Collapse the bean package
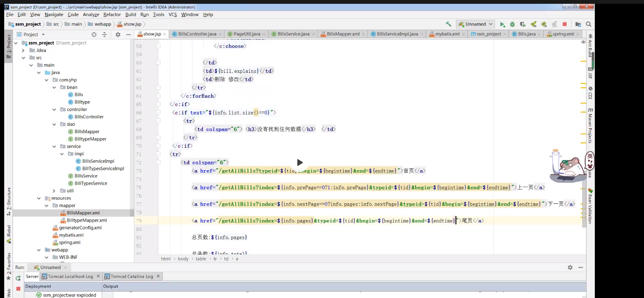This screenshot has width=644, height=298. coord(54,87)
